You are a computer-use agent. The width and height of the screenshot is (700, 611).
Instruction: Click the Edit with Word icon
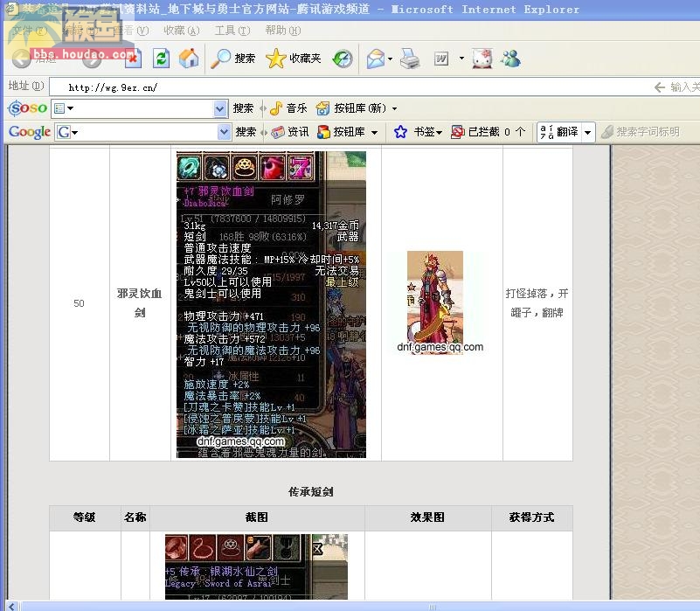441,59
